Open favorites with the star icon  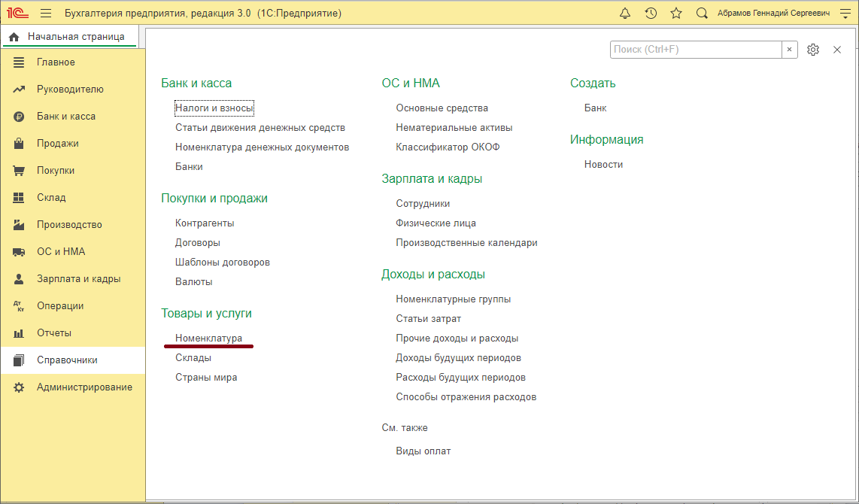tap(675, 13)
